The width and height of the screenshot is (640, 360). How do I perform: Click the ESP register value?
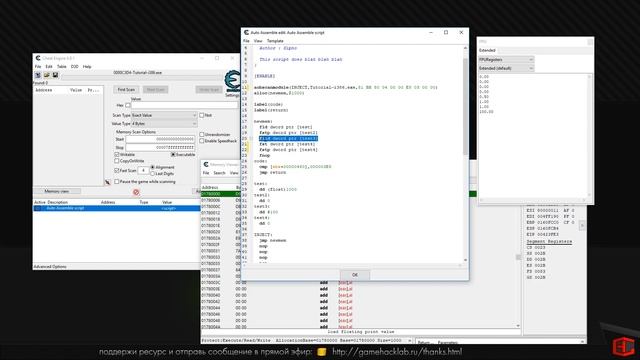tap(548, 228)
